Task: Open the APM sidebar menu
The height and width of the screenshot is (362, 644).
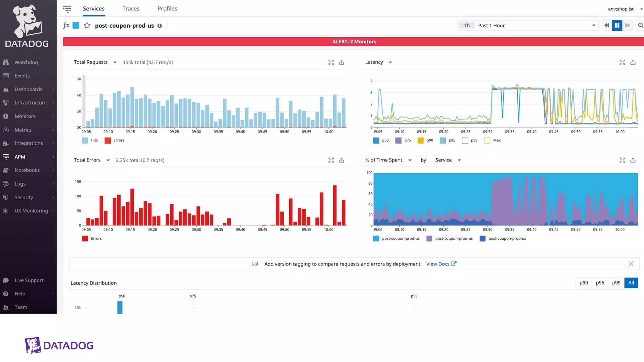Action: click(x=20, y=156)
